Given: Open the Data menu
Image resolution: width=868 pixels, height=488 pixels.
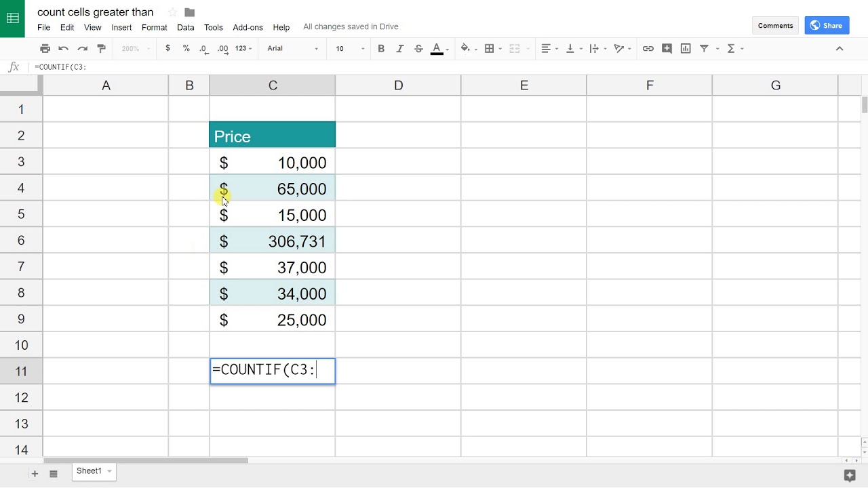Looking at the screenshot, I should (x=185, y=27).
